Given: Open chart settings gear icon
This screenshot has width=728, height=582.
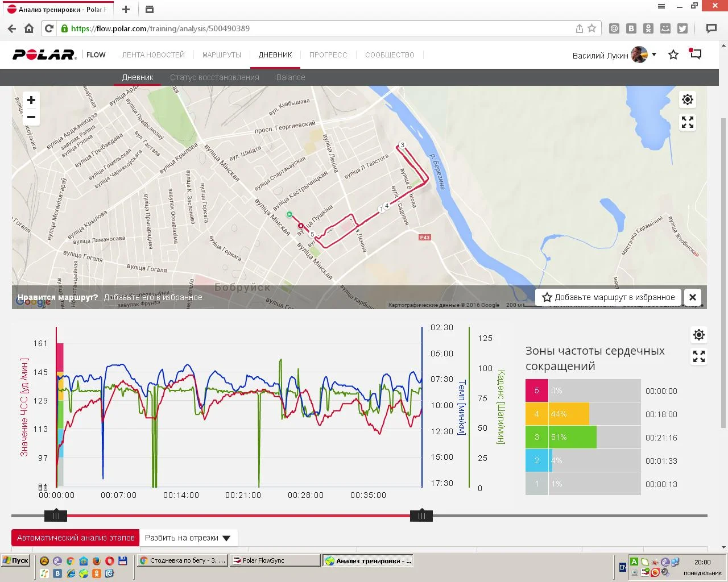Looking at the screenshot, I should tap(698, 335).
